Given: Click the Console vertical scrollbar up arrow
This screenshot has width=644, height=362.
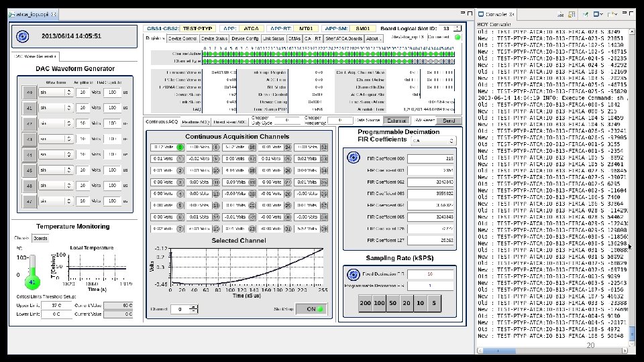Looking at the screenshot, I should 632,32.
